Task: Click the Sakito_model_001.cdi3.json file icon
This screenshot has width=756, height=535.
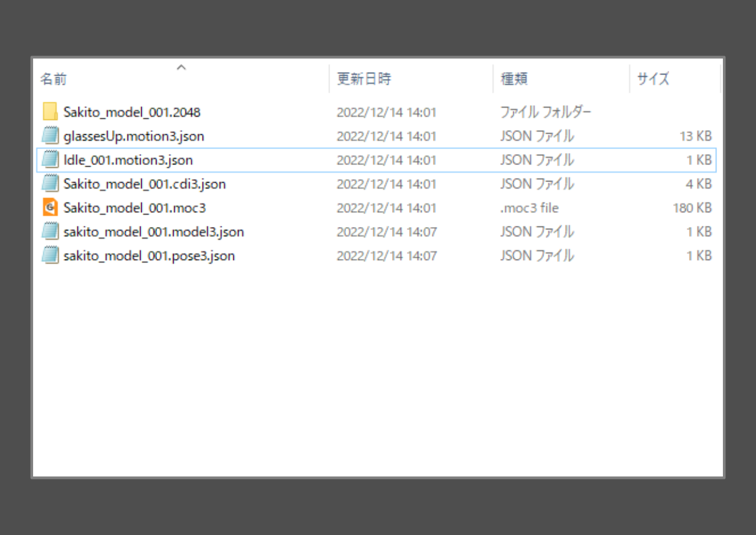Action: 50,184
